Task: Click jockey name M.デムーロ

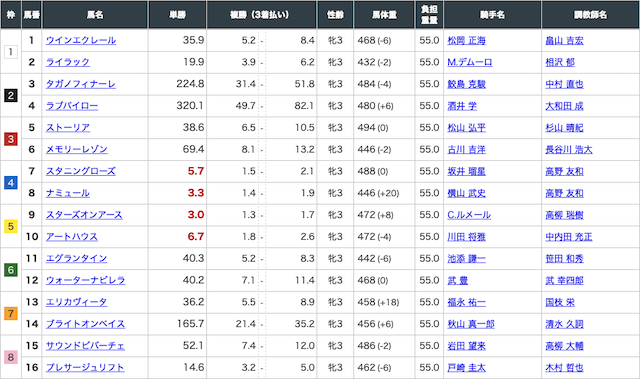Action: [x=470, y=62]
